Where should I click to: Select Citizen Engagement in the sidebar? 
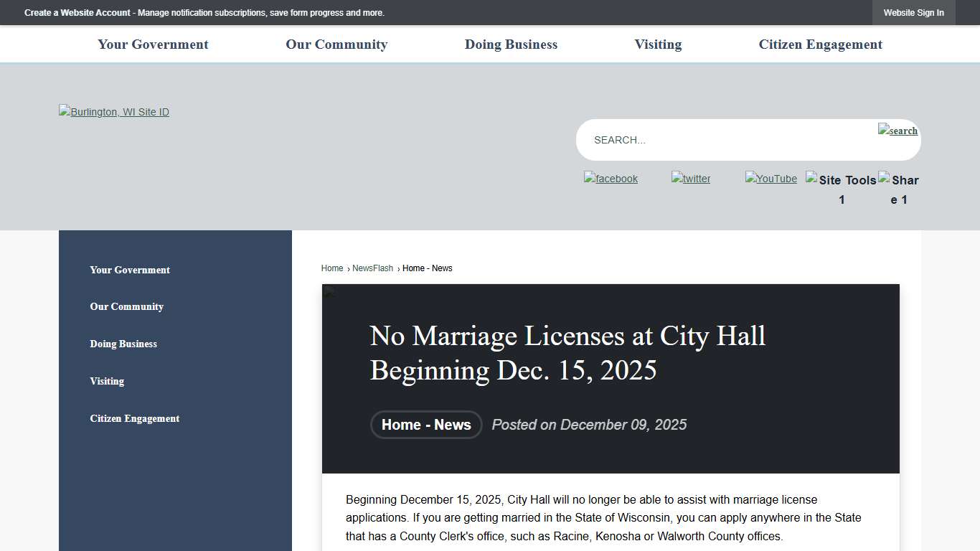click(x=134, y=418)
